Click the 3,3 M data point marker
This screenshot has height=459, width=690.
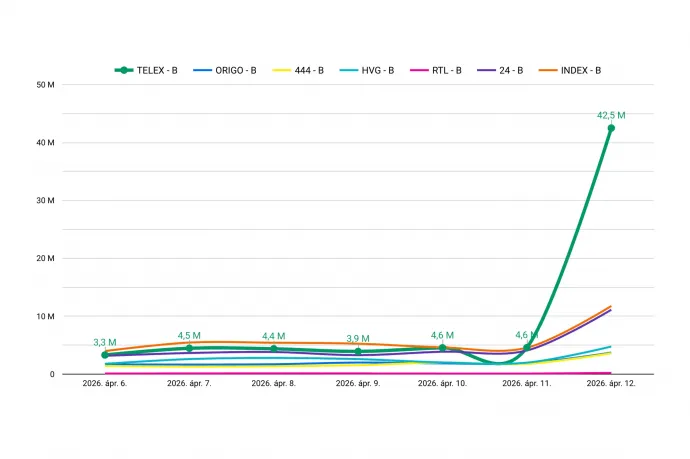tap(105, 355)
